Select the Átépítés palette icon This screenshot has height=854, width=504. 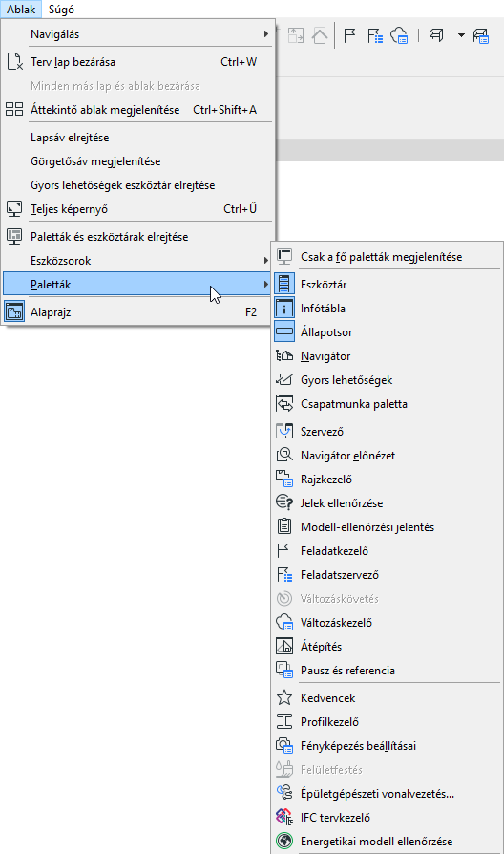pos(284,647)
